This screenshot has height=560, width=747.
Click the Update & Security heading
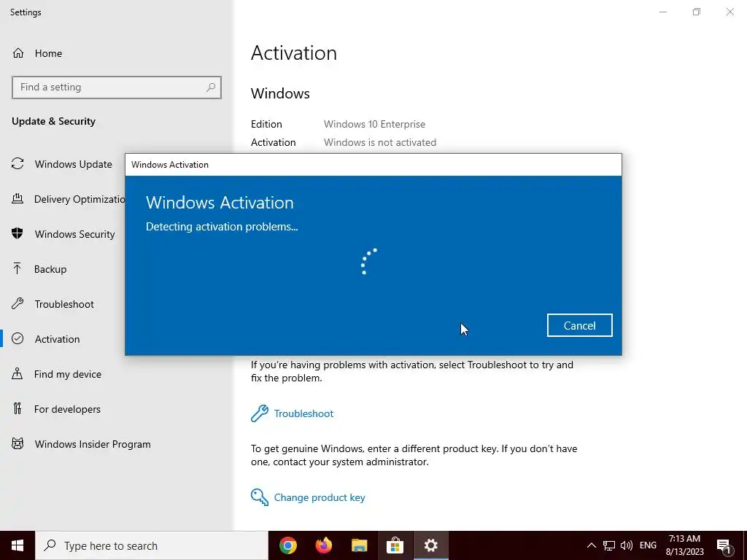pos(53,122)
